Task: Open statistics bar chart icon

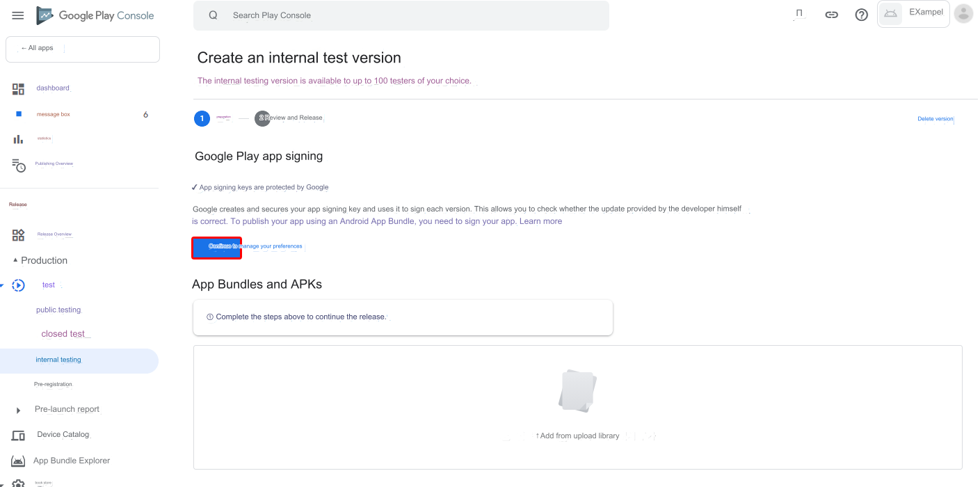Action: click(x=19, y=139)
